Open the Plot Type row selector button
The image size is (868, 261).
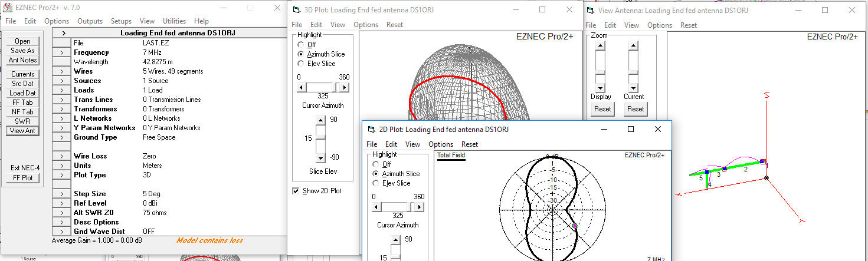(61, 175)
